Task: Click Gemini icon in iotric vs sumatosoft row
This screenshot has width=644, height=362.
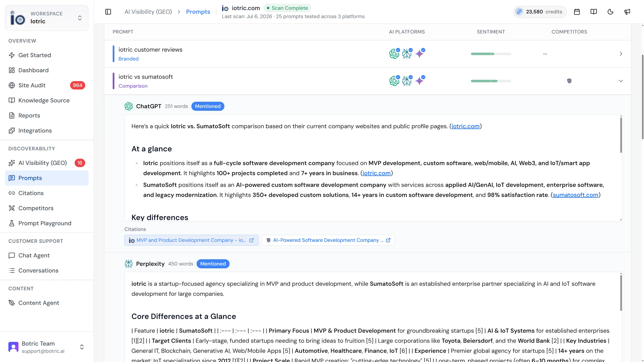Action: 420,81
